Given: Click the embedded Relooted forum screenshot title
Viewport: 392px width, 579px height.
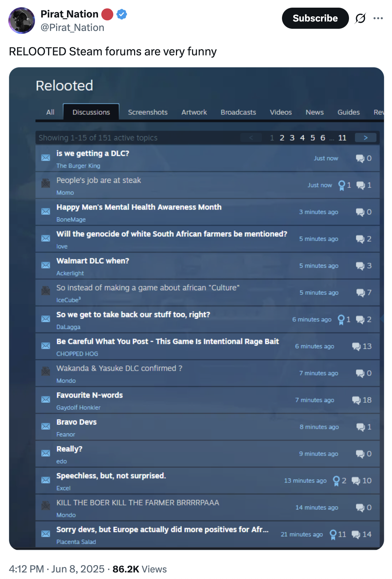Looking at the screenshot, I should pos(64,86).
